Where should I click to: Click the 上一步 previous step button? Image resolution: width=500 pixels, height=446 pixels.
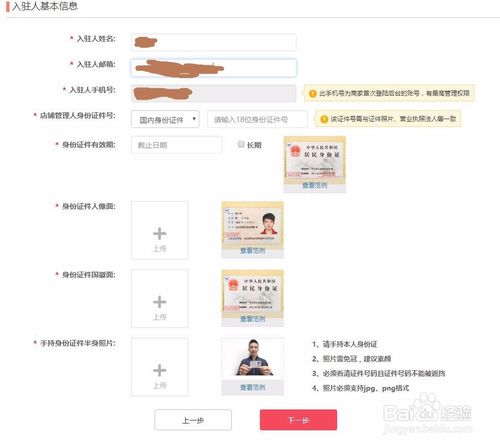click(193, 420)
